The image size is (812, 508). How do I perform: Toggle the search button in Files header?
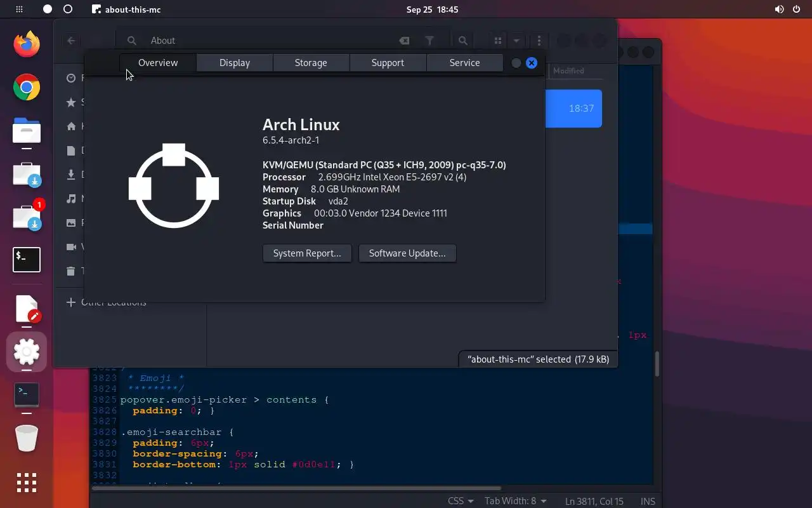tap(463, 41)
